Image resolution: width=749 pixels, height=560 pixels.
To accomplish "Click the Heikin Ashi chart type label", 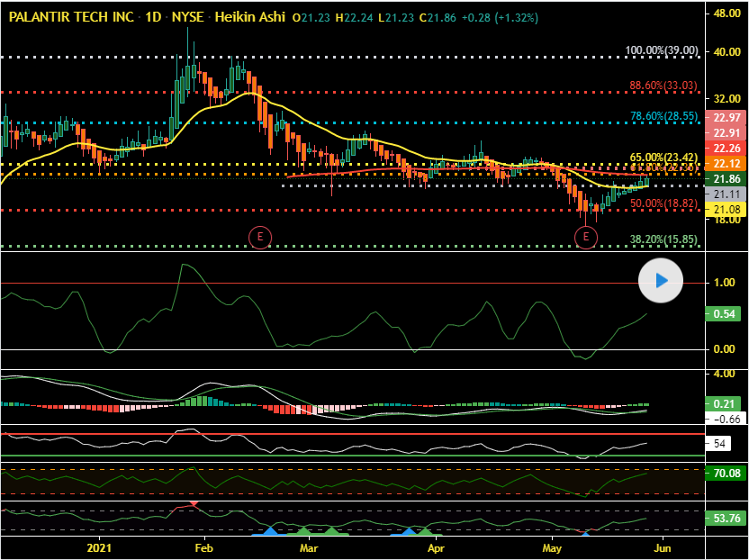I will (250, 18).
